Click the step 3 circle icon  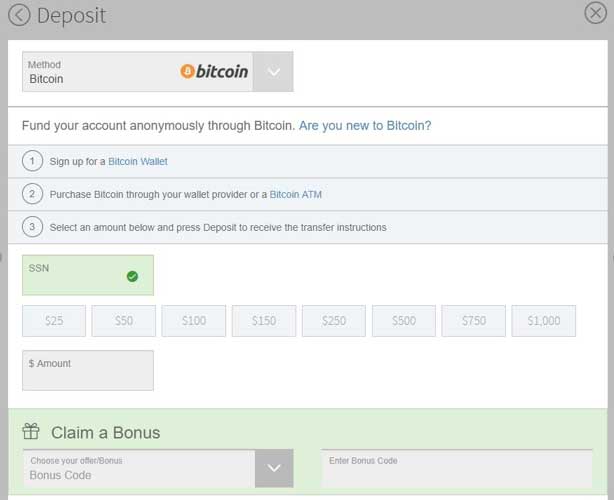pos(33,227)
